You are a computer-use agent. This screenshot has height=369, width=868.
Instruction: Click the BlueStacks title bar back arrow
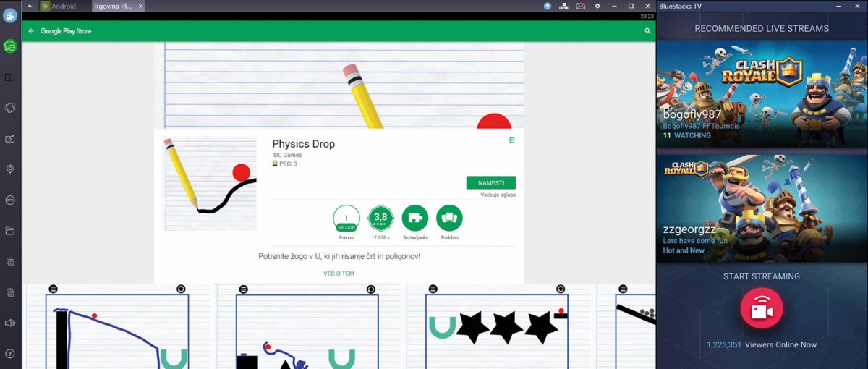tap(30, 6)
